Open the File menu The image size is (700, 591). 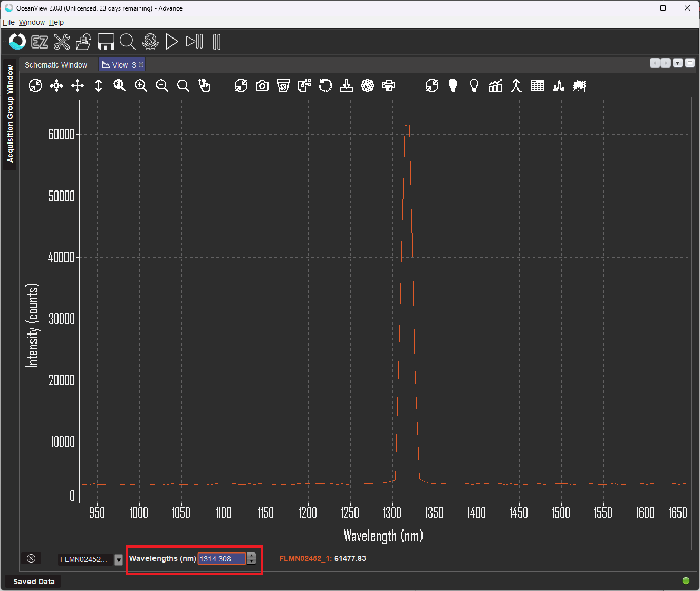click(x=8, y=22)
